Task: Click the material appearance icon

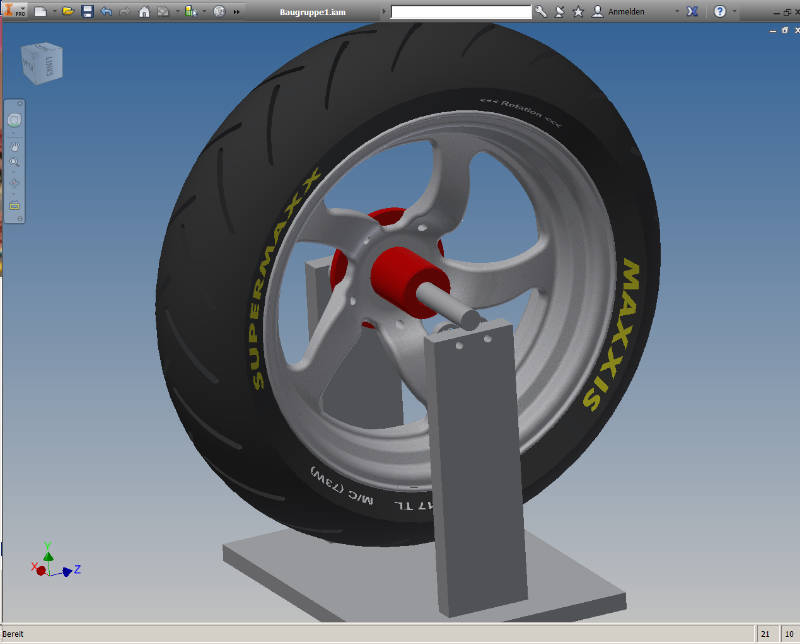Action: click(x=163, y=11)
